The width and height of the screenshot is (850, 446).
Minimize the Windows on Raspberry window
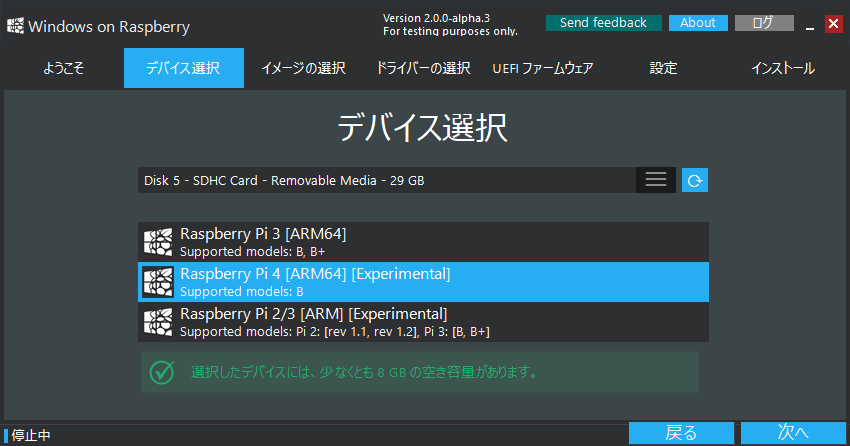810,24
